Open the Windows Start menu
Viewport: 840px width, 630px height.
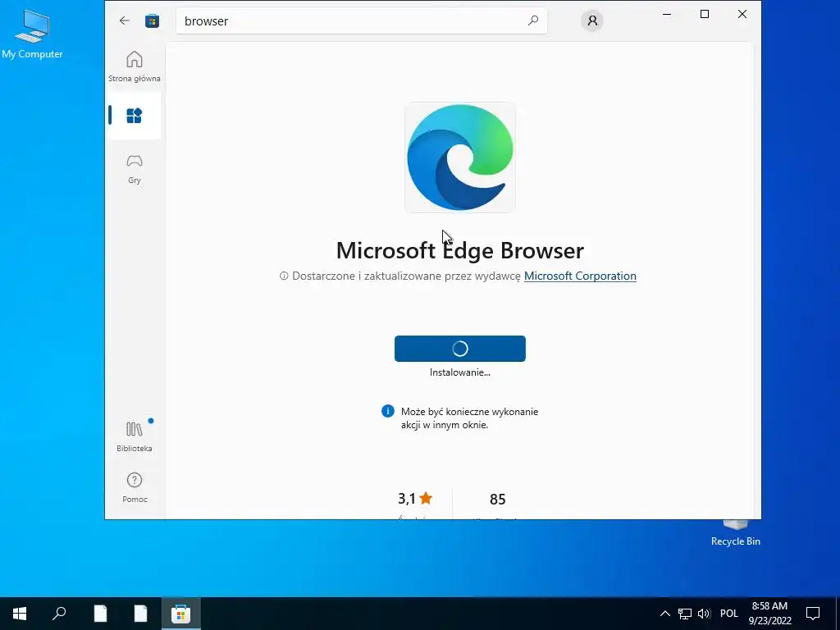[x=20, y=614]
